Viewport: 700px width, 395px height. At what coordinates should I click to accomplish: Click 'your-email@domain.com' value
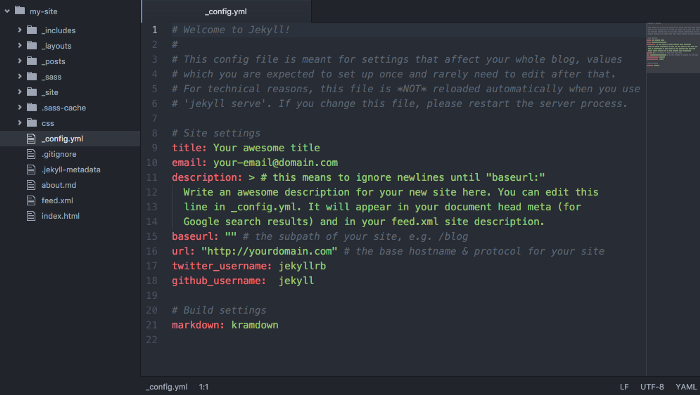[x=275, y=162]
